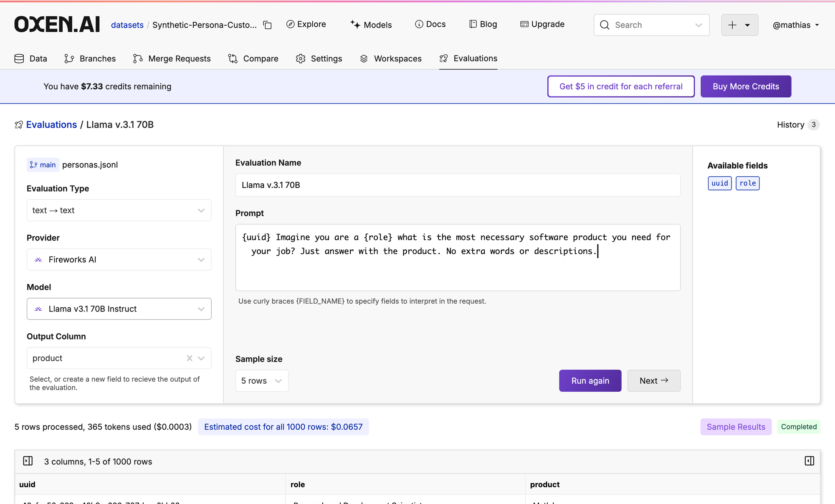
Task: Open the @mathias account menu
Action: point(796,25)
